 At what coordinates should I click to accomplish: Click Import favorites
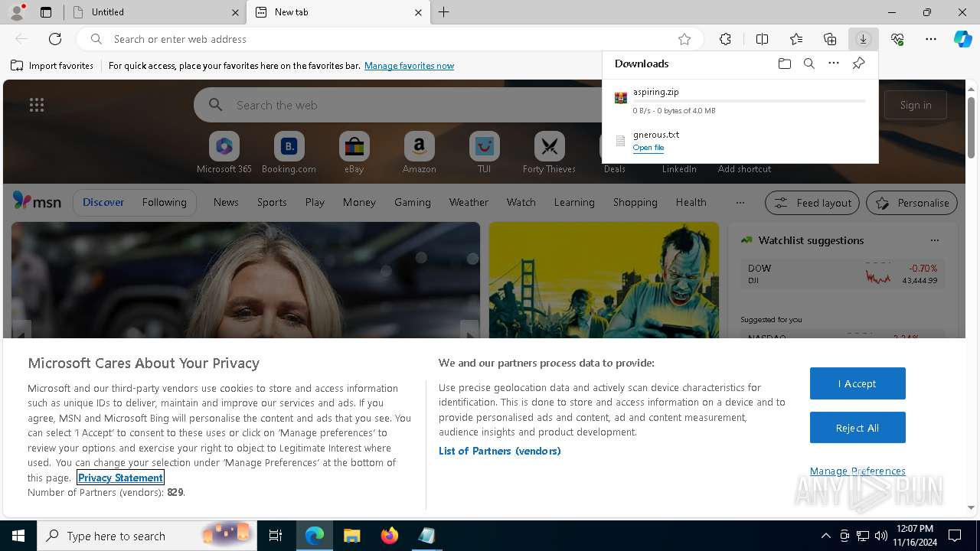[x=52, y=66]
